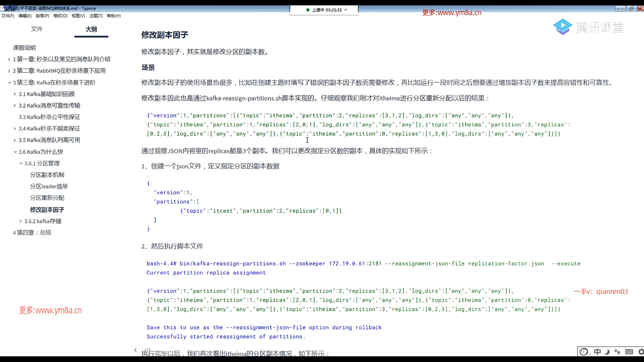Viewport: 644px width, 362px height.
Task: Click the Sogou input method logo
Action: coord(584,352)
